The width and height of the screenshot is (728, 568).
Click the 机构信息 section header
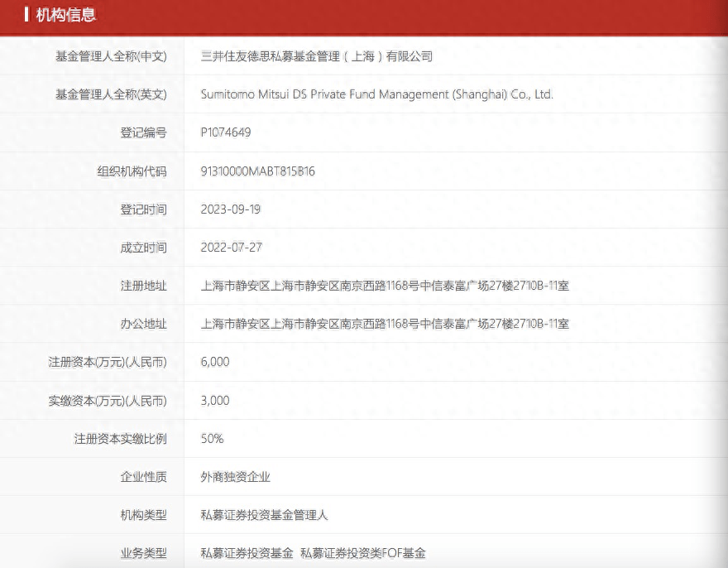pos(66,15)
